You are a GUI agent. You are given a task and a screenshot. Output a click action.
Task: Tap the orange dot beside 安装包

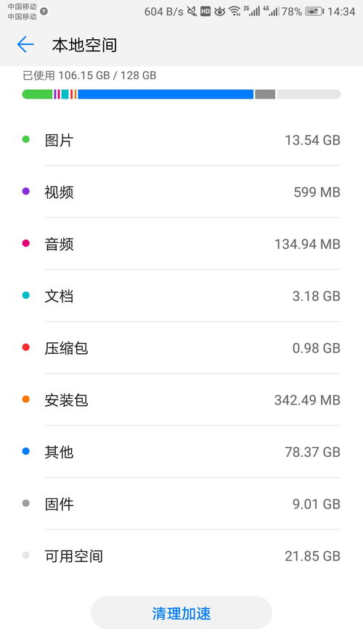tap(26, 399)
